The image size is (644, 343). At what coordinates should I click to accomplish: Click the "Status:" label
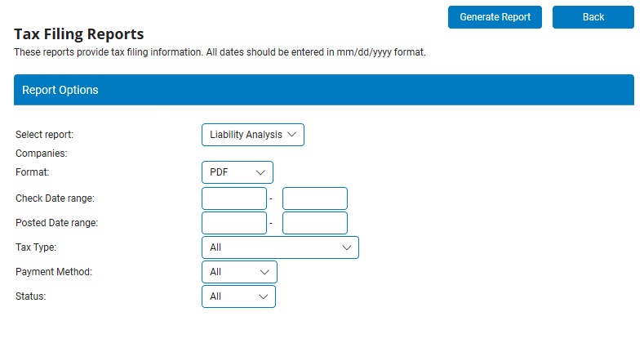point(31,296)
